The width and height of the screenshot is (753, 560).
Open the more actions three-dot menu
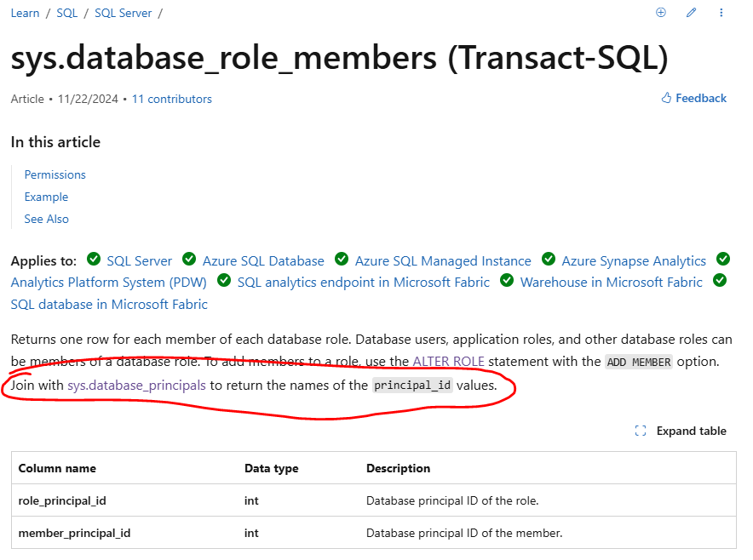coord(721,13)
